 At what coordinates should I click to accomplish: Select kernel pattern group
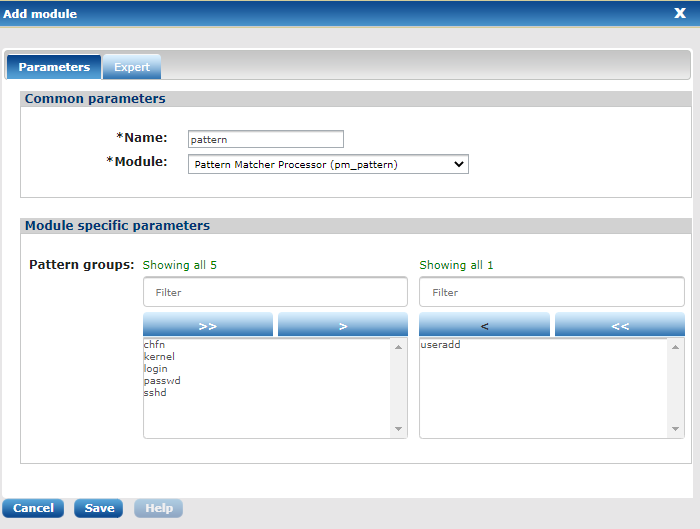coord(159,357)
